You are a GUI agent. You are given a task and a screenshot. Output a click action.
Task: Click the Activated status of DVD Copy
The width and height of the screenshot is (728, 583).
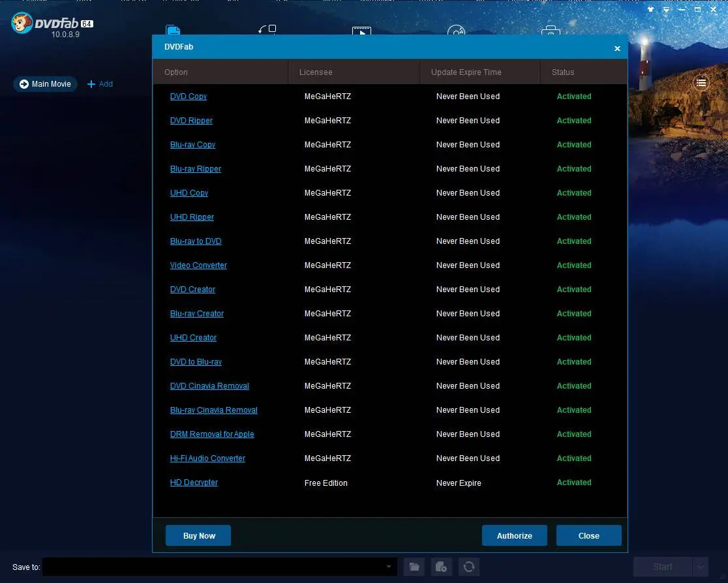tap(574, 97)
